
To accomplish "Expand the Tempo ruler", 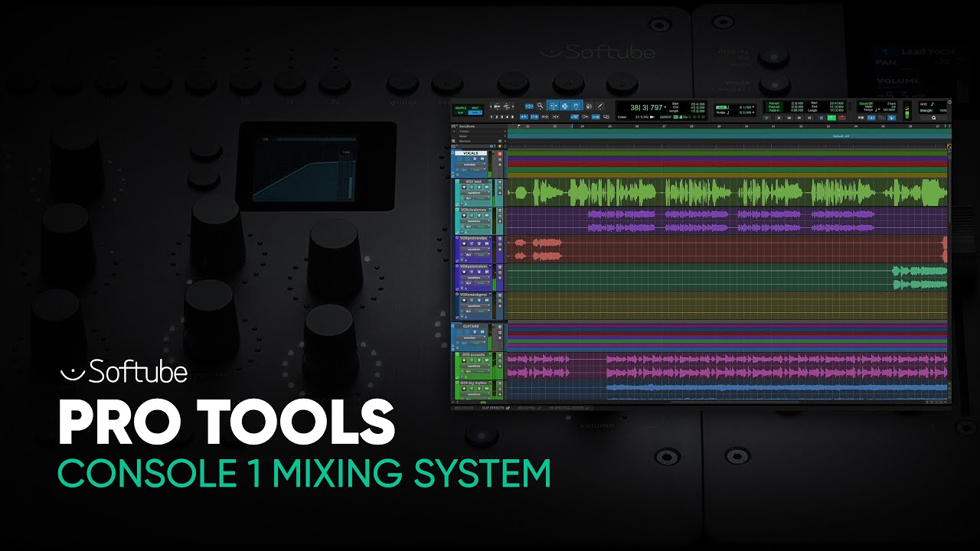I will [x=455, y=132].
